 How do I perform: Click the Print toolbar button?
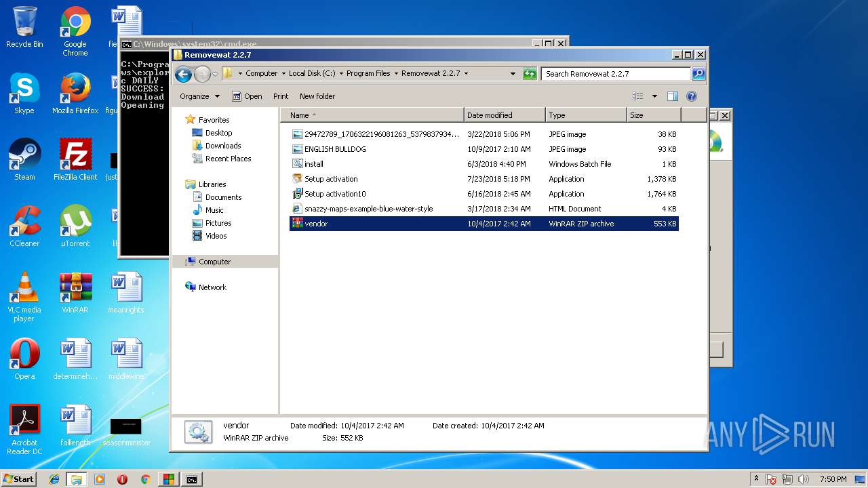pyautogui.click(x=281, y=96)
